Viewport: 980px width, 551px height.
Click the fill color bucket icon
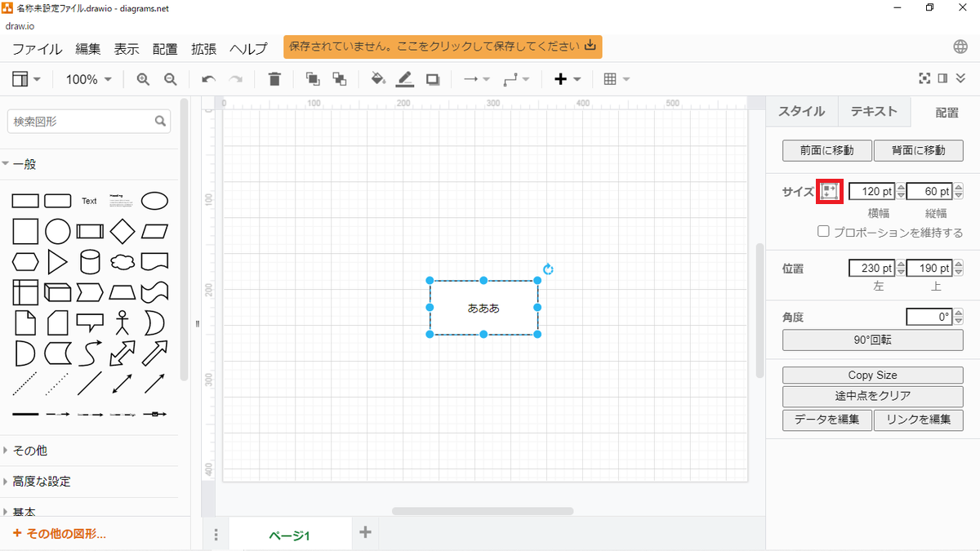(x=377, y=79)
